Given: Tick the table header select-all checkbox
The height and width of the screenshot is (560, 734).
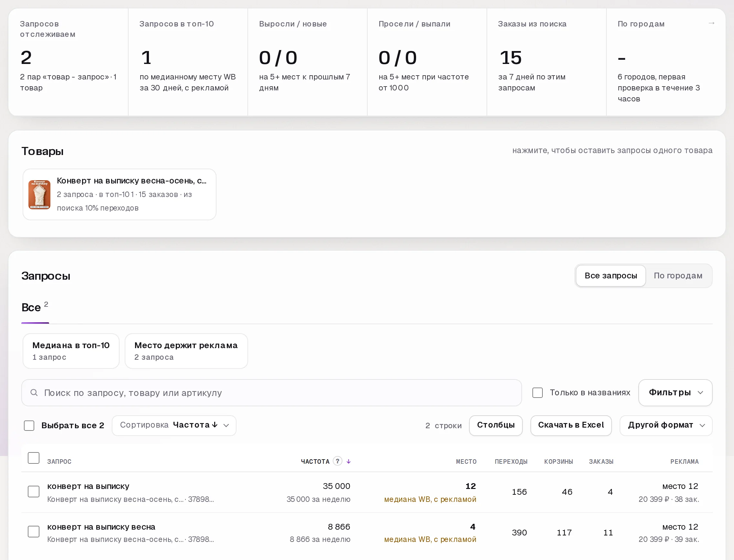Looking at the screenshot, I should click(34, 458).
